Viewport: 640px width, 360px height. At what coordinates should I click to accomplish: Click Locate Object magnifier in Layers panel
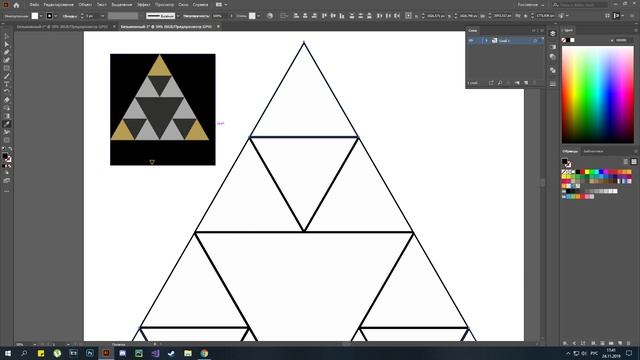tap(500, 83)
